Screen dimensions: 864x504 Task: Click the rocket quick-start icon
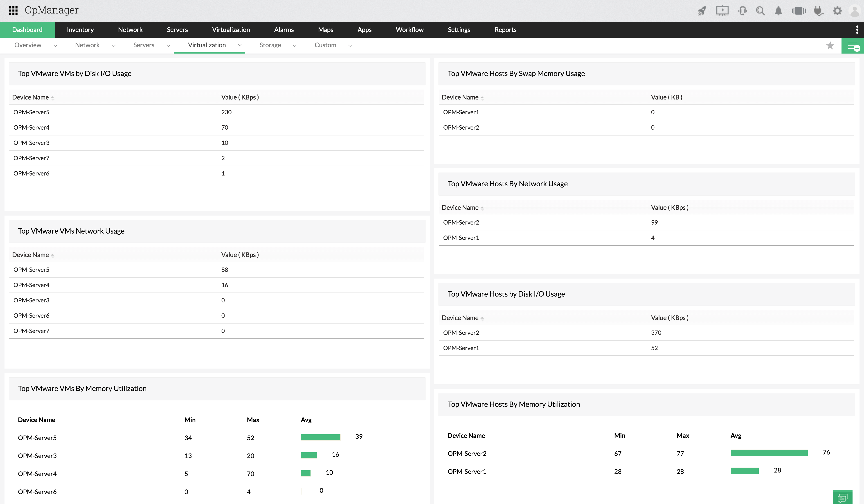702,11
